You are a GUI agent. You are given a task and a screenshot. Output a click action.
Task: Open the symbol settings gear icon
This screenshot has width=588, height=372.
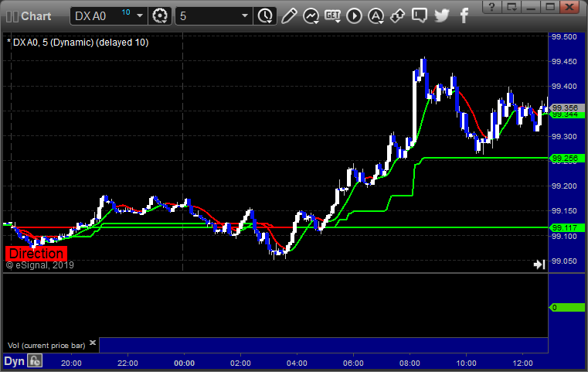(x=160, y=15)
